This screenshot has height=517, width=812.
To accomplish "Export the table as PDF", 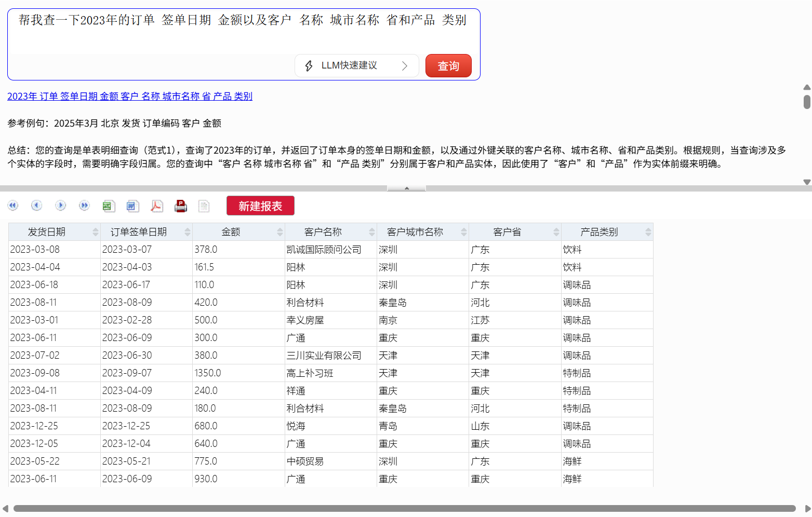I will click(156, 206).
